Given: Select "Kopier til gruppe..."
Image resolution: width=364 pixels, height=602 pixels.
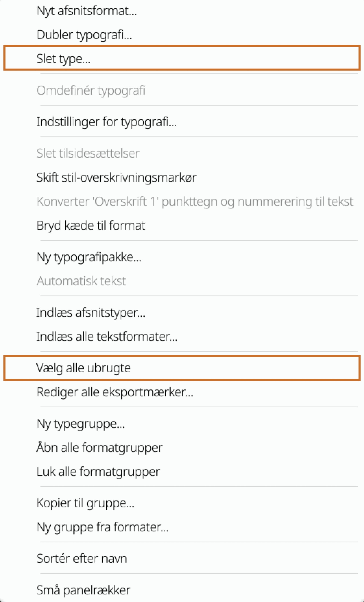Looking at the screenshot, I should 85,503.
